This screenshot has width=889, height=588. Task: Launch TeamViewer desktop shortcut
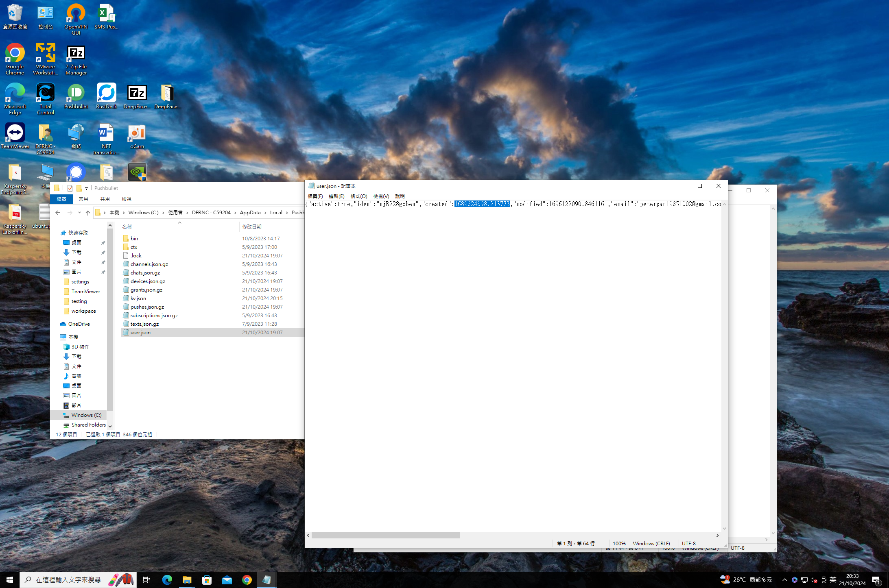pos(15,136)
